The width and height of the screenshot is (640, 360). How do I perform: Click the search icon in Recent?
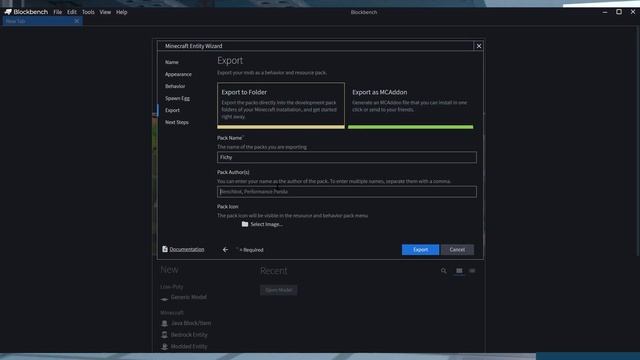[x=444, y=271]
